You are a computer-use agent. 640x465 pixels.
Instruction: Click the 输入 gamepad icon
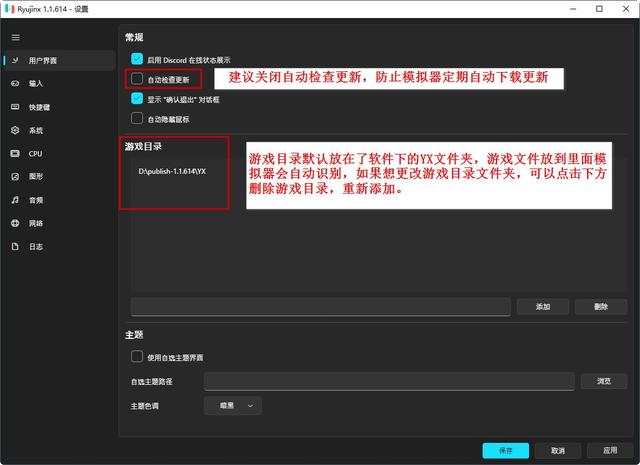pyautogui.click(x=15, y=83)
